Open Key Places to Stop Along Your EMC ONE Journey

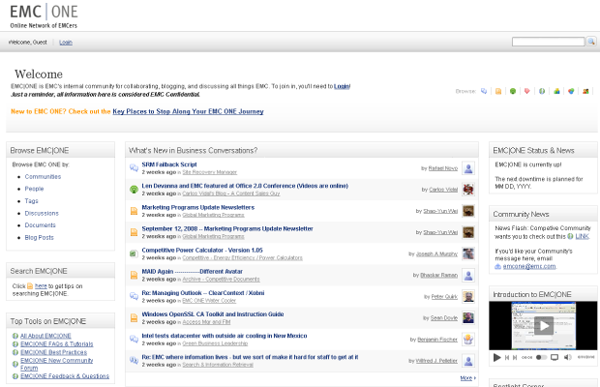[188, 111]
